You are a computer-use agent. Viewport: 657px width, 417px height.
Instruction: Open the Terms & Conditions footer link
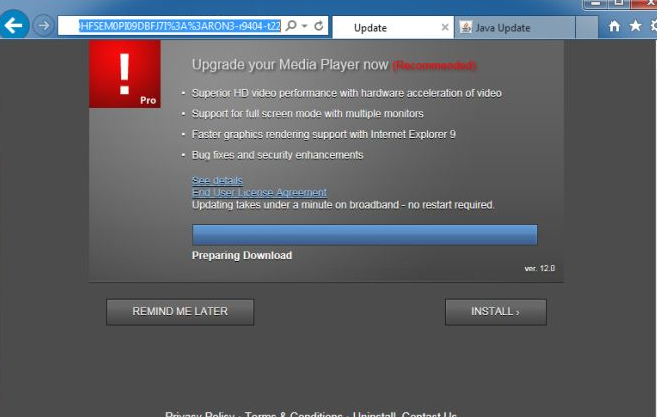(x=293, y=414)
